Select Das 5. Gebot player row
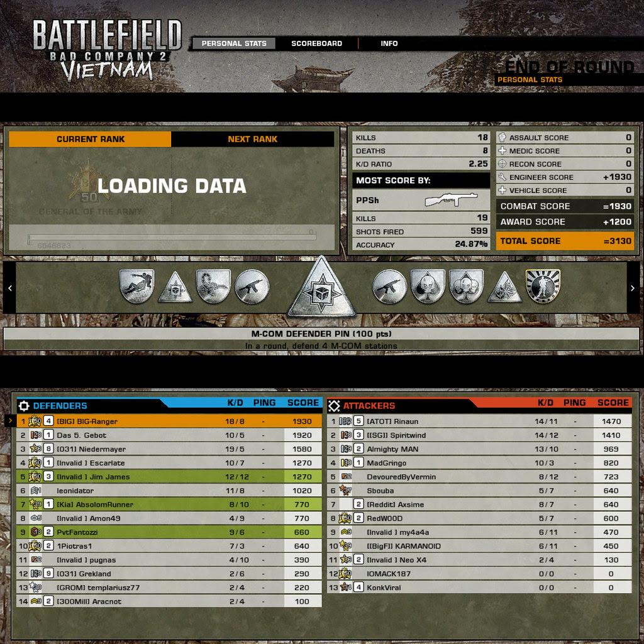This screenshot has height=644, width=644. [169, 435]
